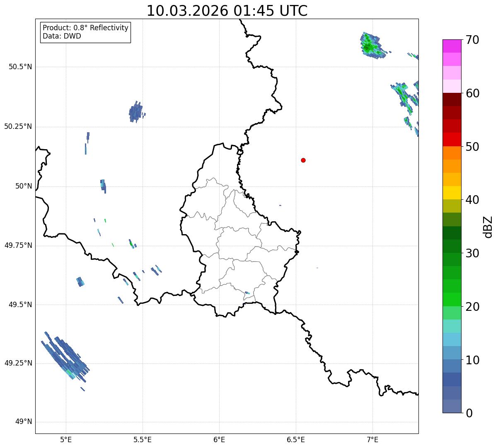This screenshot has width=498, height=448.
Task: Click the latitude label '49.25°N'
Action: (18, 363)
